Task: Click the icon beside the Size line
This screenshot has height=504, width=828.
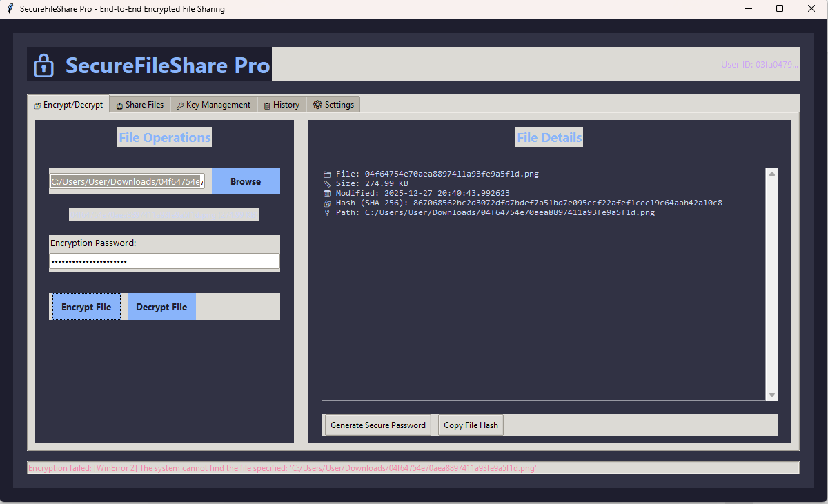Action: (327, 184)
